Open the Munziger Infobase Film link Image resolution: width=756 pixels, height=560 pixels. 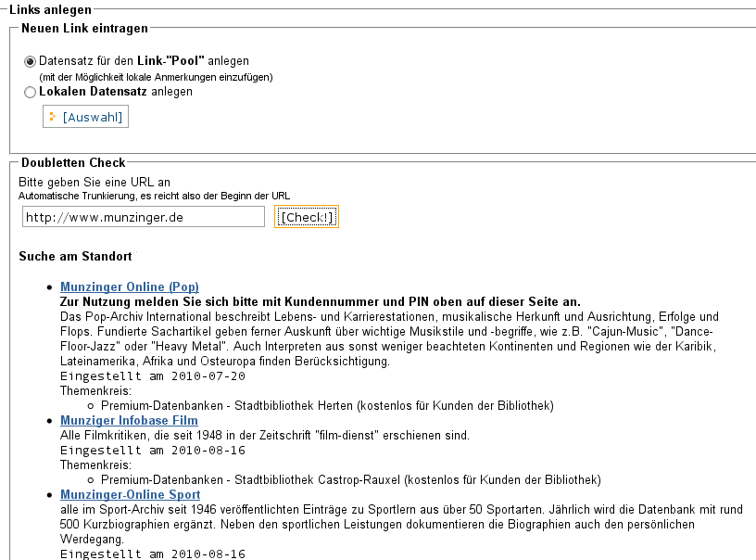coord(129,421)
